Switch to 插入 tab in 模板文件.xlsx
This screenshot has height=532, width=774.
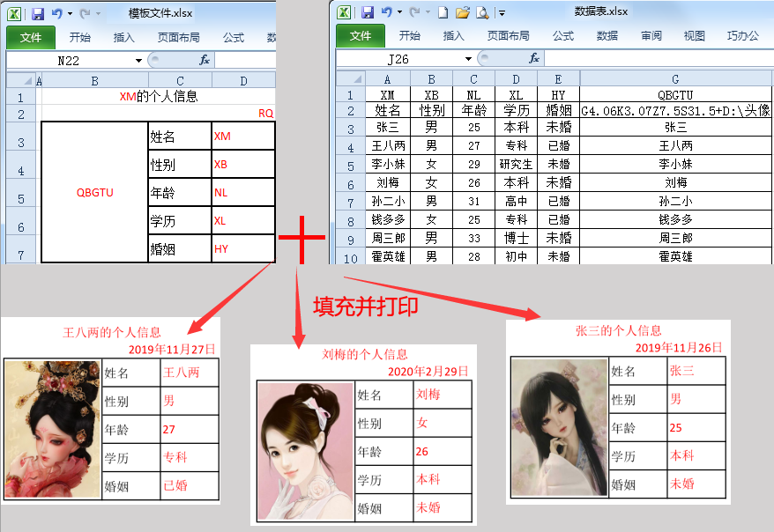(123, 38)
